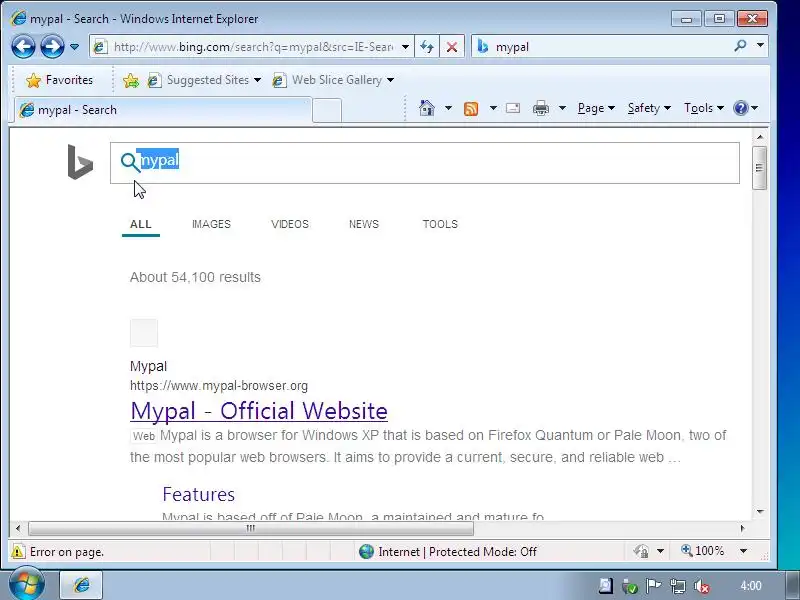800x600 pixels.
Task: Open the Features sublink
Action: point(198,494)
